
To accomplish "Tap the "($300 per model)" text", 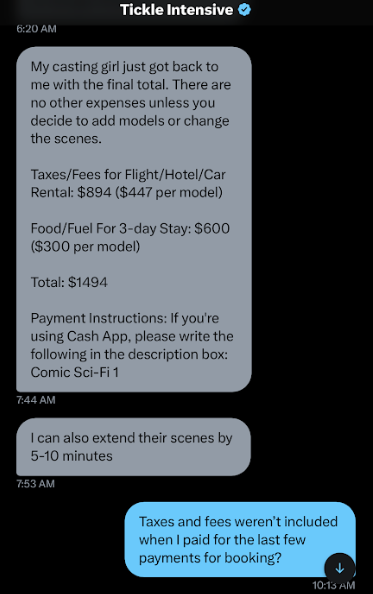I will 85,247.
